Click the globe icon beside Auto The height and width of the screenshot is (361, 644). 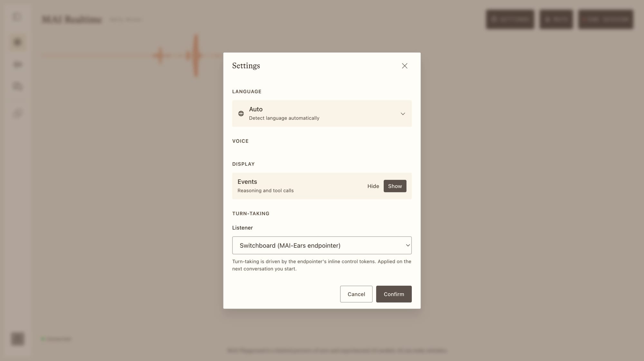click(x=241, y=114)
